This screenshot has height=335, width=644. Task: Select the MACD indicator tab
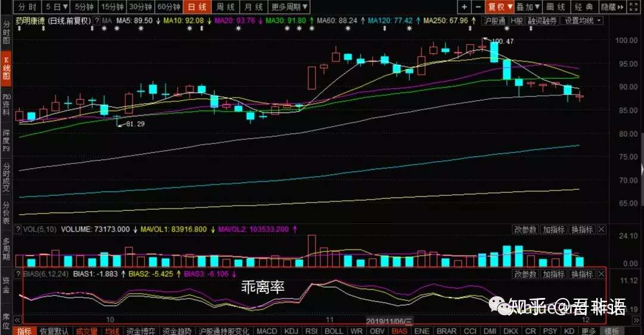coord(267,331)
